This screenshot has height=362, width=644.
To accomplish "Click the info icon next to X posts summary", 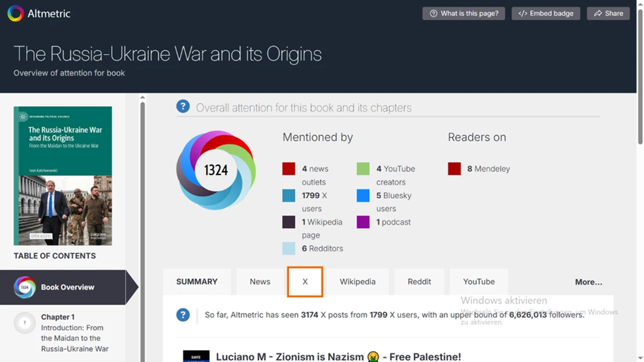I will pos(183,315).
